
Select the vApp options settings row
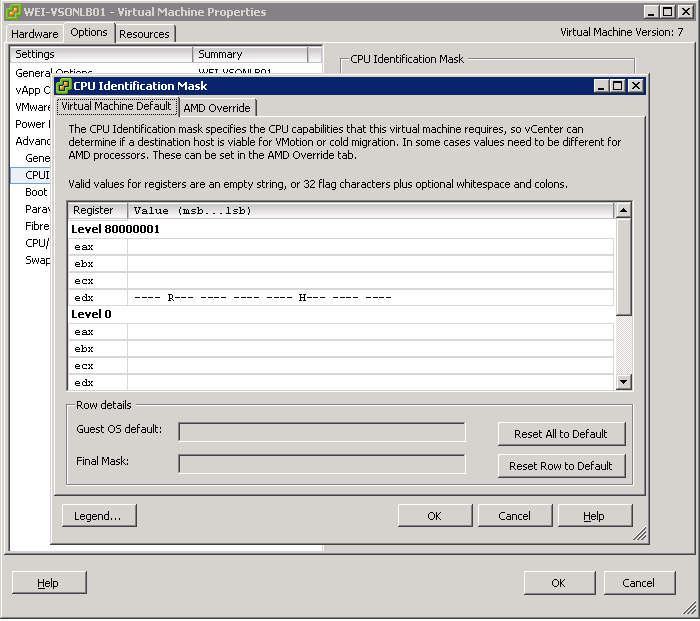(32, 90)
